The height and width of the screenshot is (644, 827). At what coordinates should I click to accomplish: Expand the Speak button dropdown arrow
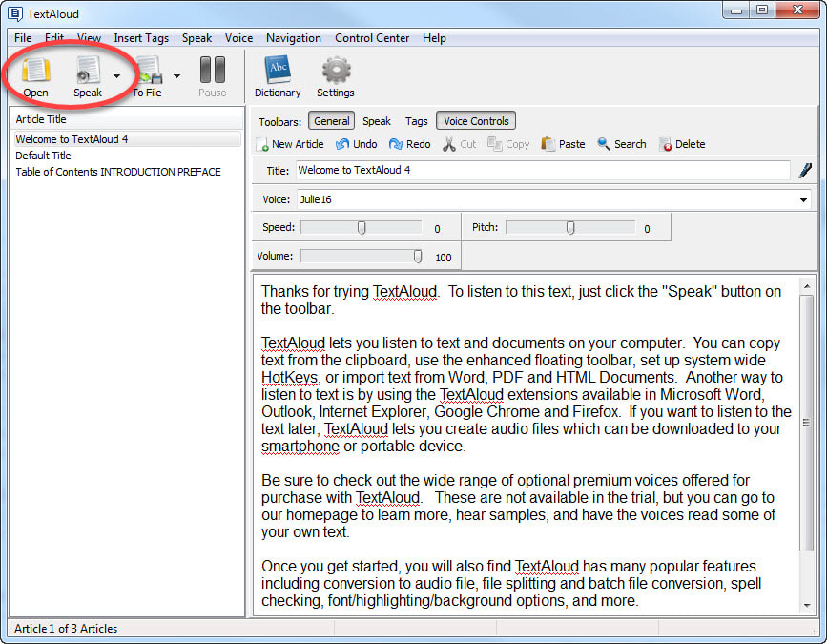[116, 76]
